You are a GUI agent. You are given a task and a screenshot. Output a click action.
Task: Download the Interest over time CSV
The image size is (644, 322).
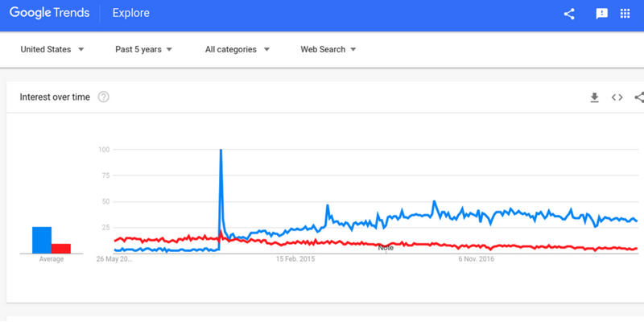pos(595,97)
